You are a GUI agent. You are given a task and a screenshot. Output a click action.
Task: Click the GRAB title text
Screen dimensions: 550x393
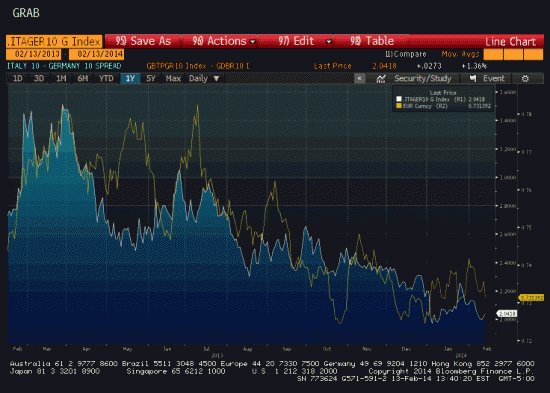(26, 13)
